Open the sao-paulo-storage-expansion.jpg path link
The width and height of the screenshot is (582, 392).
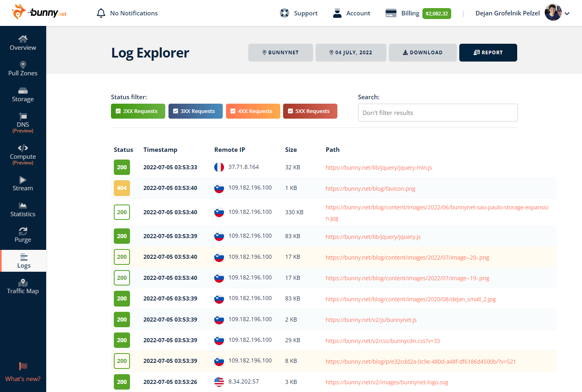tap(437, 213)
